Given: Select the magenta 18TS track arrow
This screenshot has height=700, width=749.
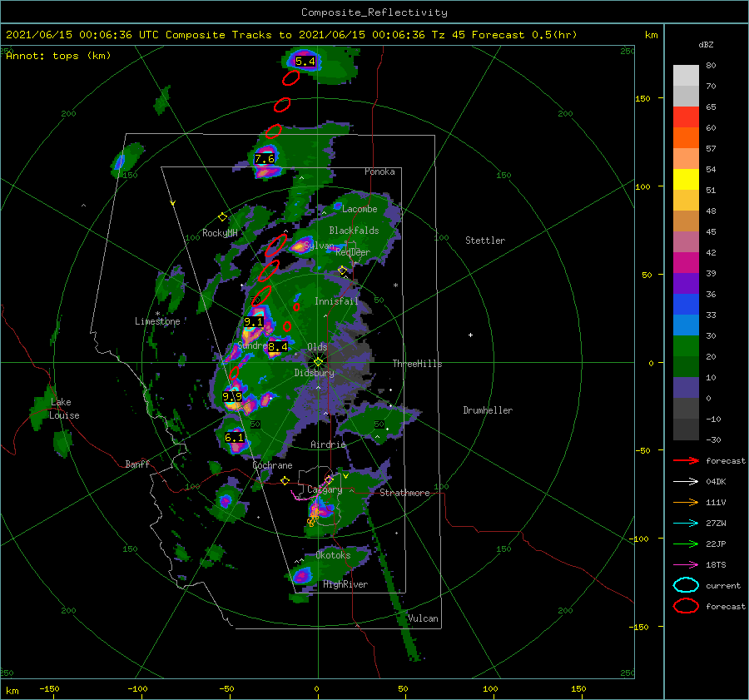Looking at the screenshot, I should (x=686, y=565).
